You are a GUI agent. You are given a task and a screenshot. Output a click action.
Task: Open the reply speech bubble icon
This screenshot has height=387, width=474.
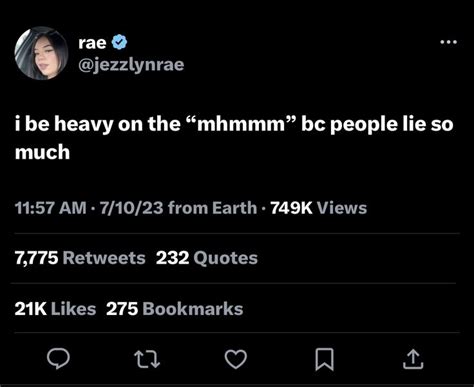pos(58,359)
